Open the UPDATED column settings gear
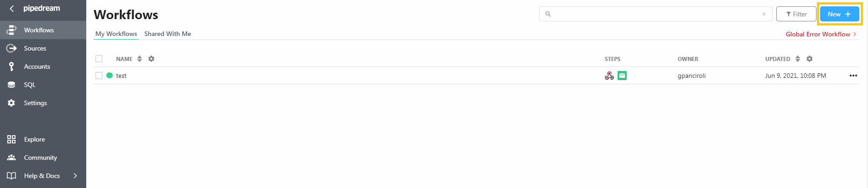The height and width of the screenshot is (188, 868). (810, 59)
